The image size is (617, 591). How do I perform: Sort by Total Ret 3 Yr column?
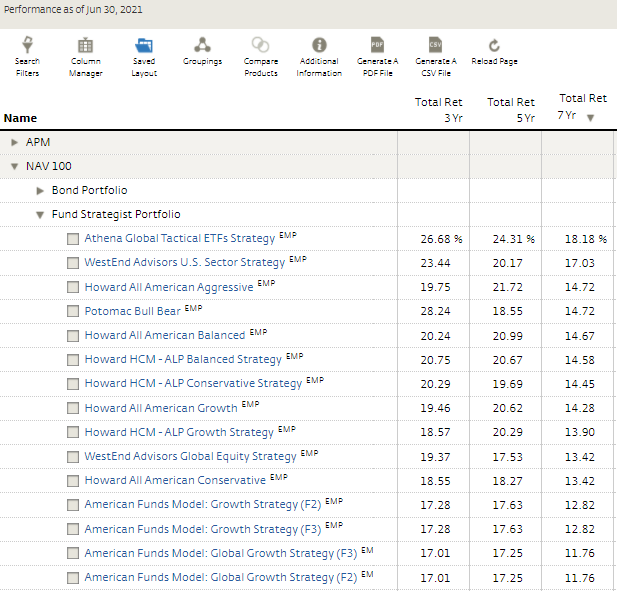tap(438, 110)
